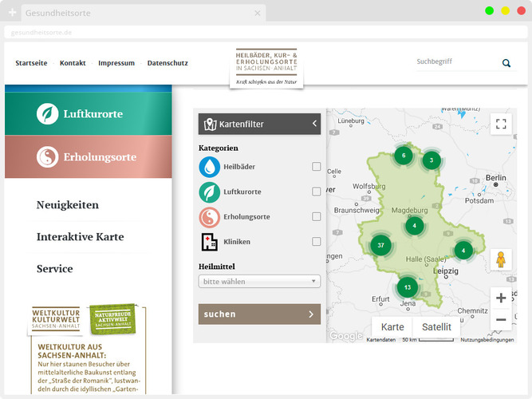Collapse the Kartenfilter panel
The image size is (532, 399).
point(314,124)
